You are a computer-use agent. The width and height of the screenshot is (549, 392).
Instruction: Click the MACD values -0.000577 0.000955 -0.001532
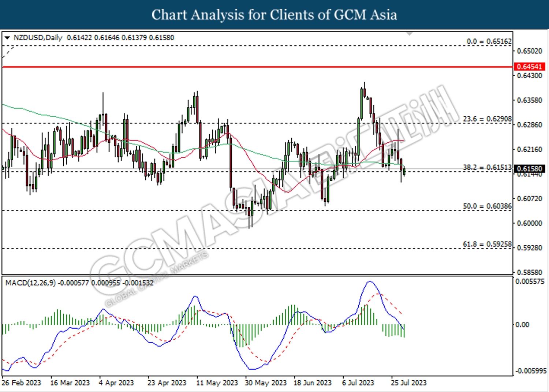(106, 283)
